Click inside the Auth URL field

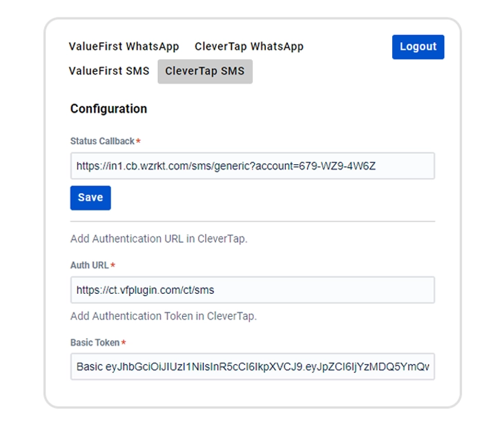[252, 290]
